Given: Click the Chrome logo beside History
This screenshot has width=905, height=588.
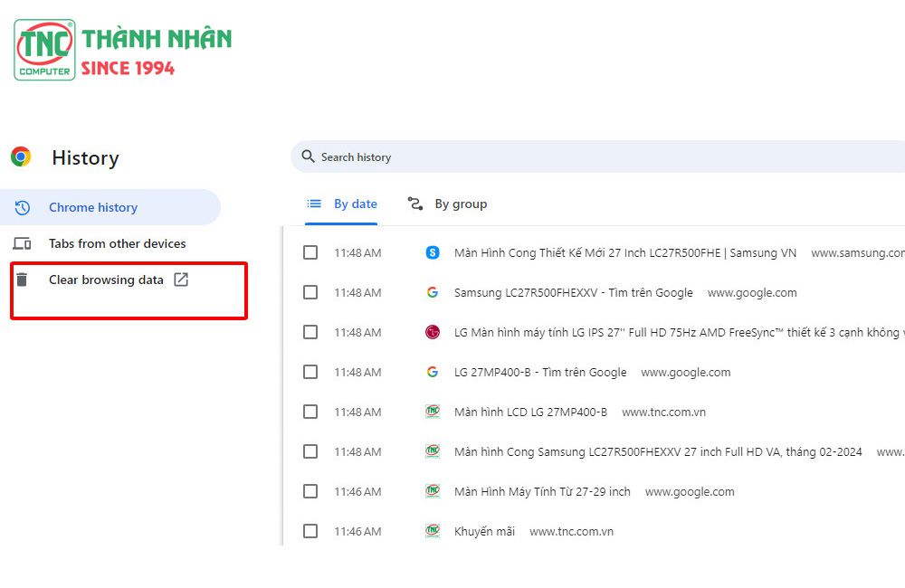Looking at the screenshot, I should [x=21, y=156].
